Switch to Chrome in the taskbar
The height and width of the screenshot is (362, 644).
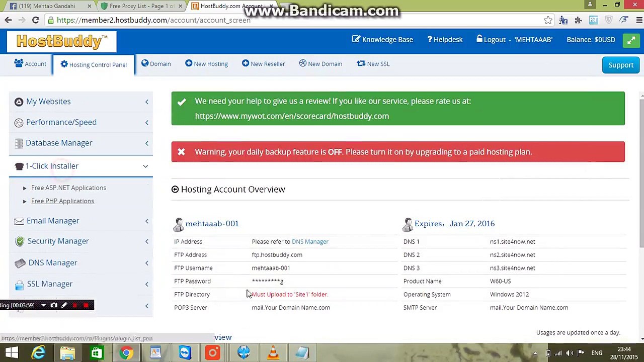coord(126,352)
